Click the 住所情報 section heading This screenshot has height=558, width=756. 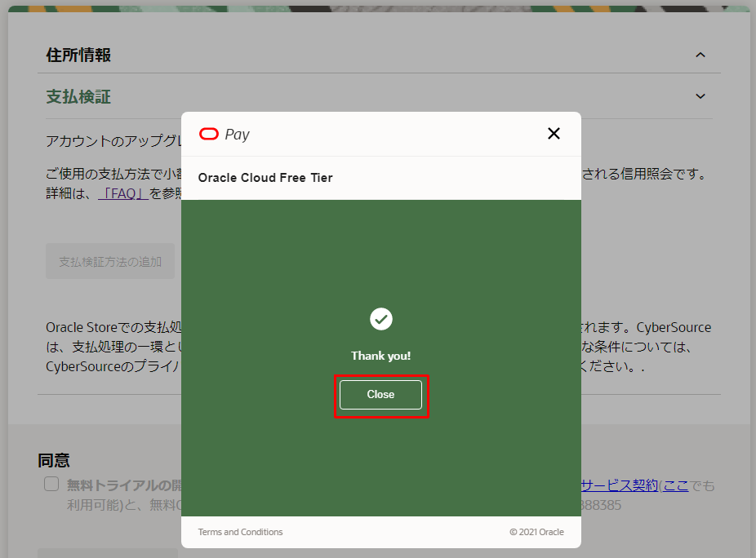(x=78, y=55)
